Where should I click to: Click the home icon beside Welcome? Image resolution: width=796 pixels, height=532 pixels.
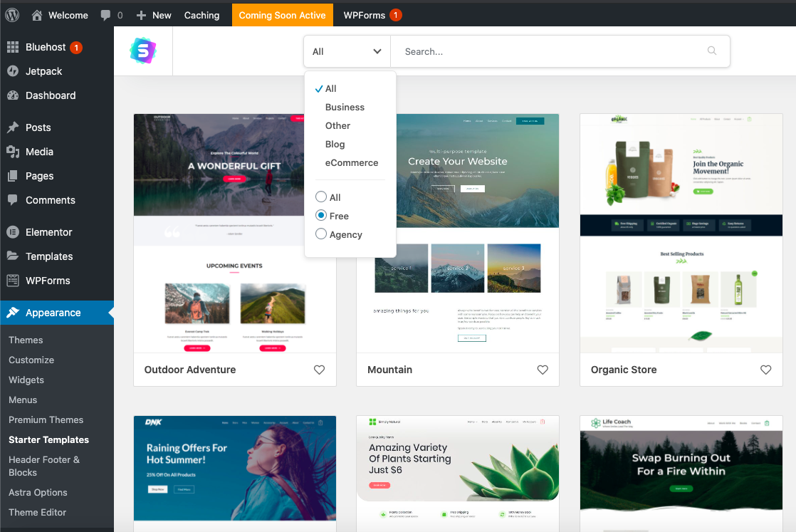pos(36,15)
